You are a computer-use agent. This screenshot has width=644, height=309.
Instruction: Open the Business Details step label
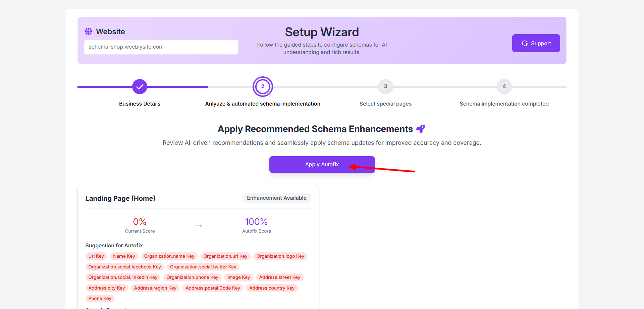click(140, 104)
